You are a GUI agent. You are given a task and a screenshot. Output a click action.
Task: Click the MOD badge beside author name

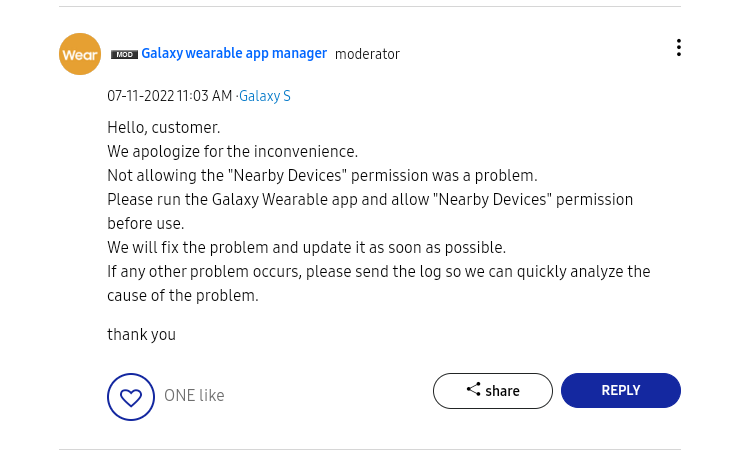pos(124,54)
